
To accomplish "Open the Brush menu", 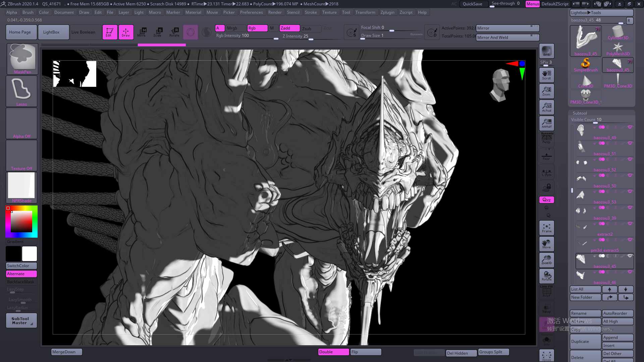I will coord(28,12).
